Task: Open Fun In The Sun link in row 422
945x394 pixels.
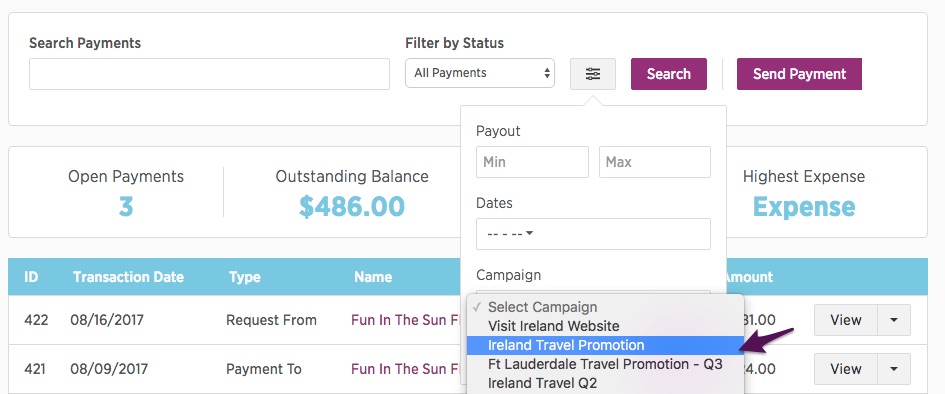Action: pyautogui.click(x=406, y=320)
